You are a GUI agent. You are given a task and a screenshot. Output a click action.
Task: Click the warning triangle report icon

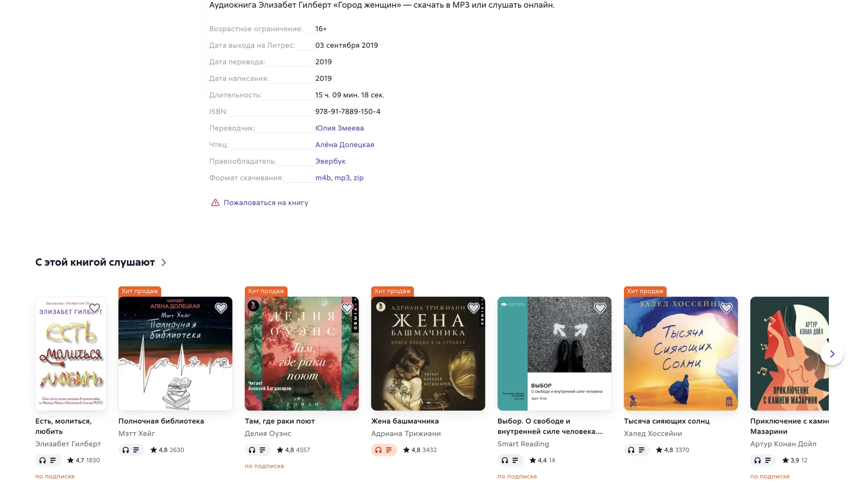coord(215,202)
